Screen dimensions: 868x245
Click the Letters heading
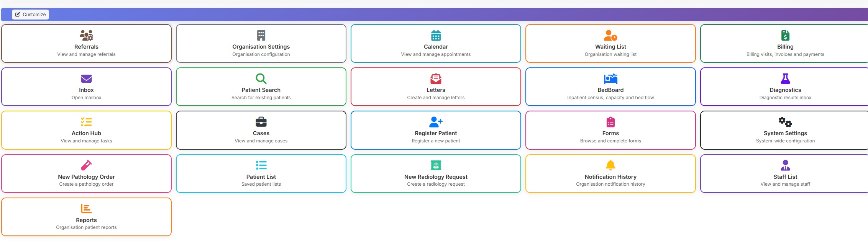coord(436,90)
